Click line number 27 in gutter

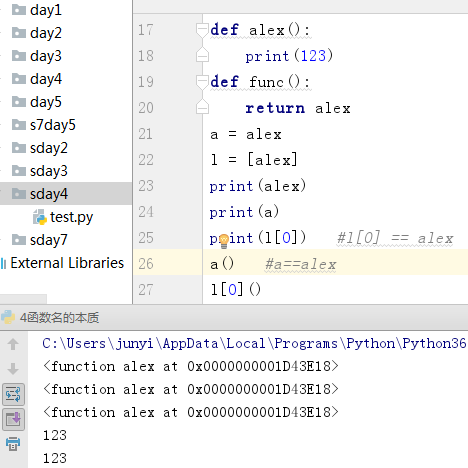pos(146,290)
